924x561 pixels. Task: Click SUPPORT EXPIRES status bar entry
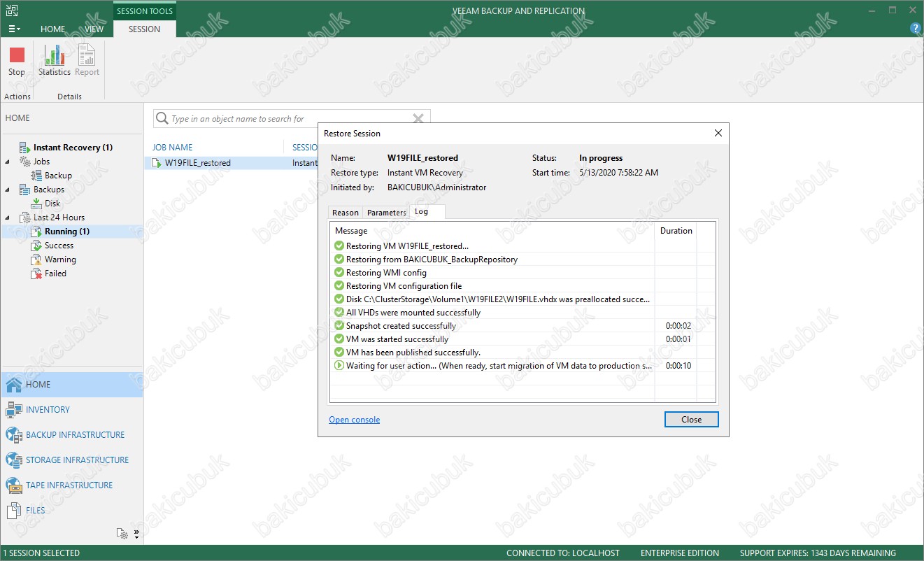point(818,553)
